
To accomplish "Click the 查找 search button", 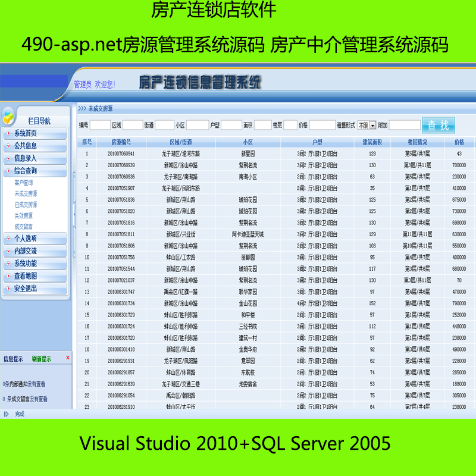I will tap(438, 125).
